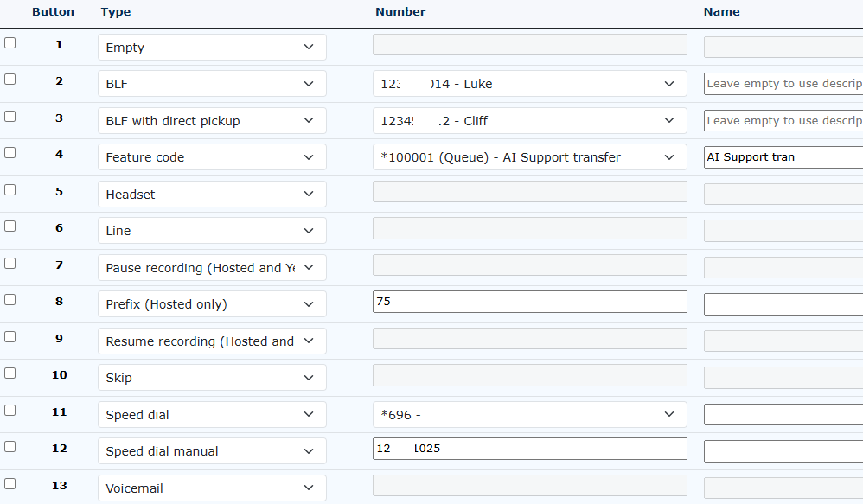Click the Prefix number field containing 75
The image size is (863, 504).
[x=529, y=302]
